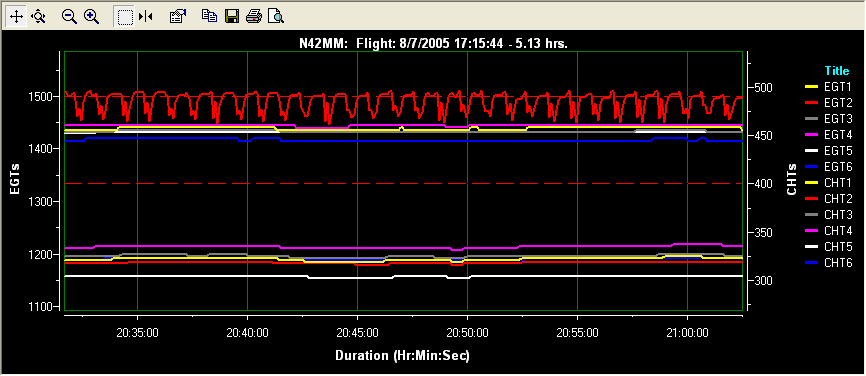Click the 20:35:00 time axis label
The height and width of the screenshot is (376, 866).
pyautogui.click(x=138, y=333)
